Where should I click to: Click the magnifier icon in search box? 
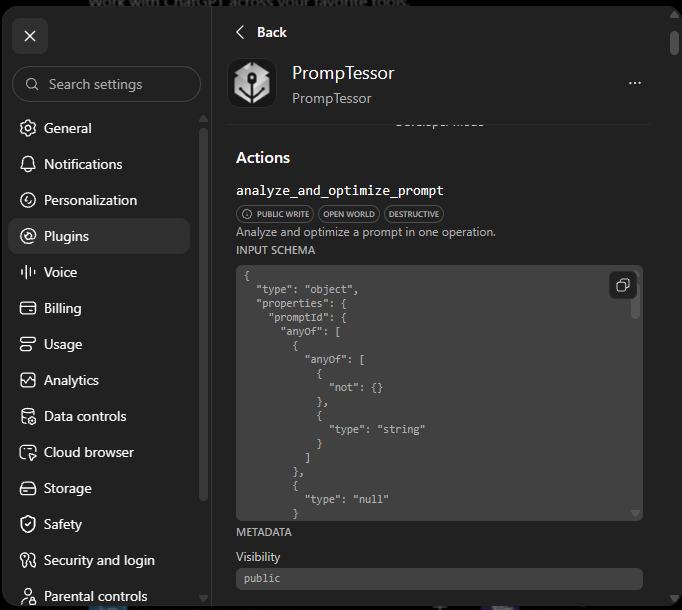(x=32, y=84)
